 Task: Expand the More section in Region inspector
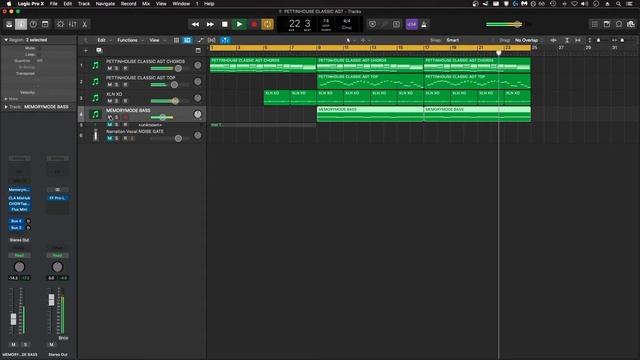6,99
